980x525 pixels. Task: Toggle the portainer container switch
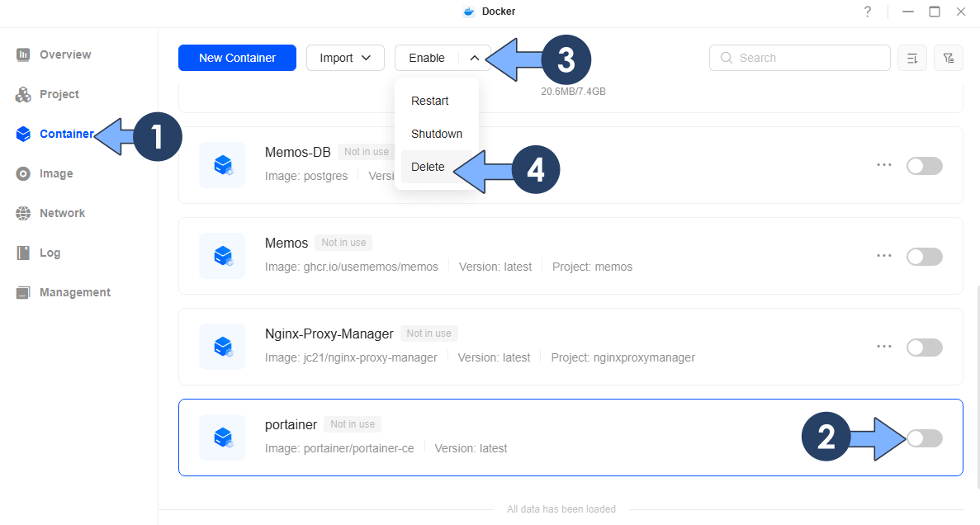coord(925,438)
